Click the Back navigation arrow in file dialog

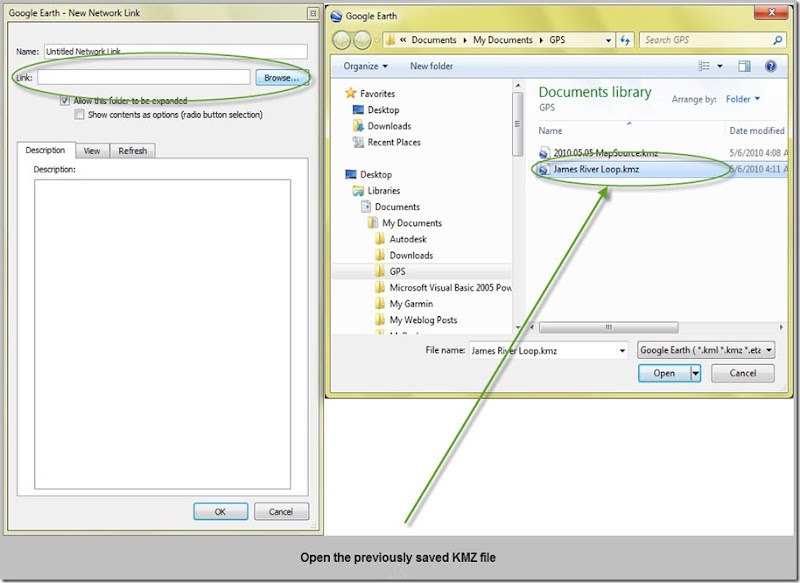click(341, 40)
